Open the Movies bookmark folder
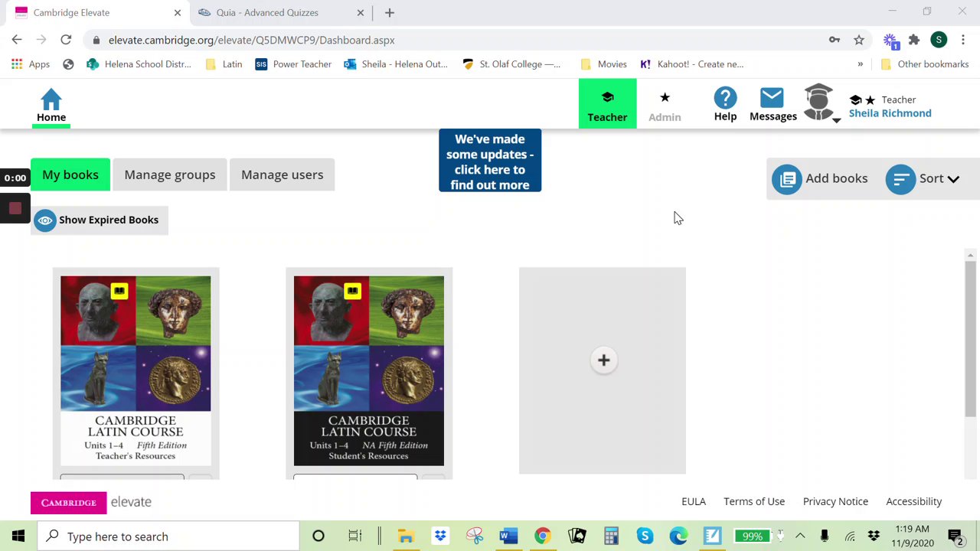980x551 pixels. (x=603, y=64)
